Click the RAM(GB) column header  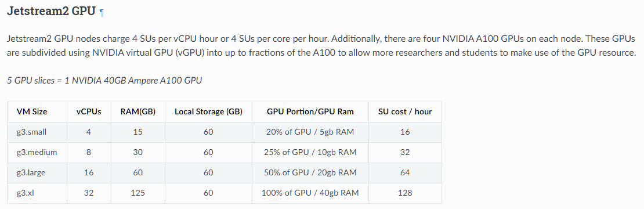click(138, 111)
